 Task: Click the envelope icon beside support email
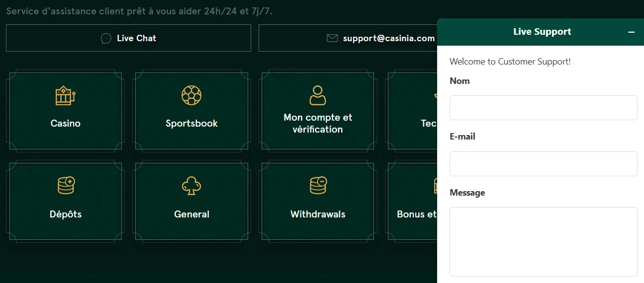click(332, 38)
